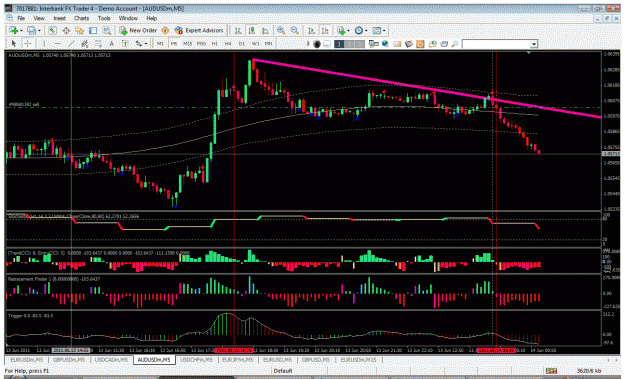Screen dimensions: 625x379
Task: Select the Text 'A' tool
Action: [112, 43]
